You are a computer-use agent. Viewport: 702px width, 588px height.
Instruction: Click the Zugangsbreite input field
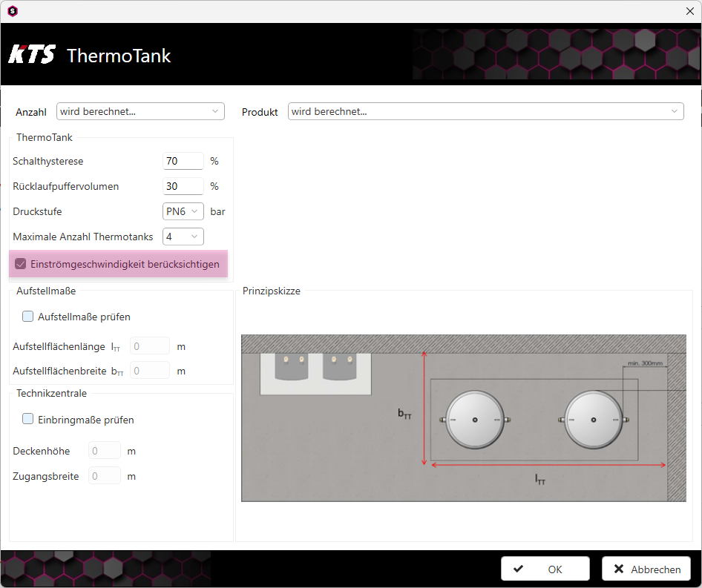(x=105, y=476)
